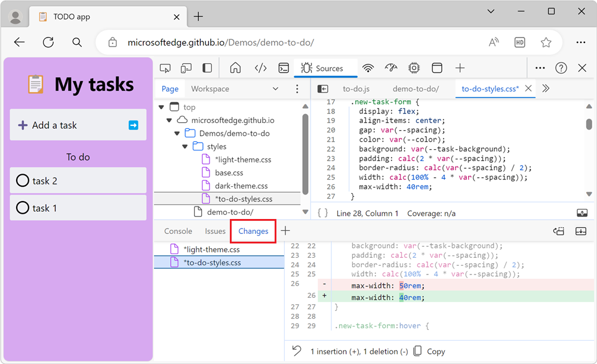
Task: Revert all changes with undo arrow
Action: 297,351
